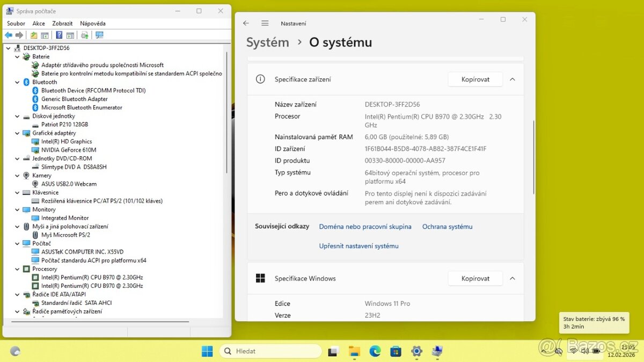Open Microsoft Store from the taskbar
Viewport: 644px width, 362px height.
(x=396, y=351)
